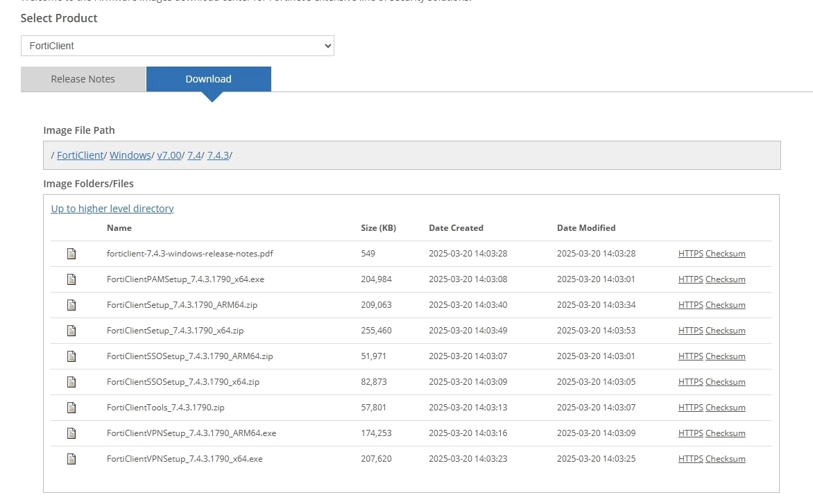The height and width of the screenshot is (504, 813).
Task: Download FortiClientSetup ARM64 zip via HTTPS
Action: pyautogui.click(x=691, y=304)
